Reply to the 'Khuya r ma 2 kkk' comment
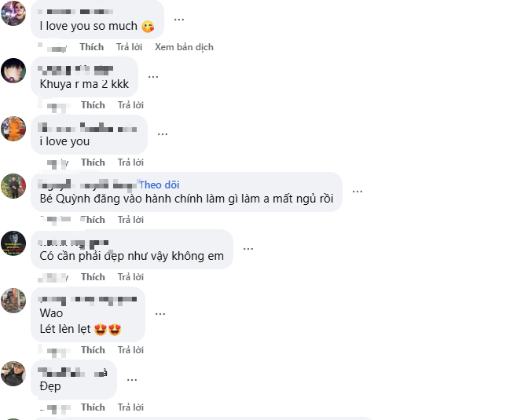This screenshot has width=528, height=420. click(x=130, y=104)
